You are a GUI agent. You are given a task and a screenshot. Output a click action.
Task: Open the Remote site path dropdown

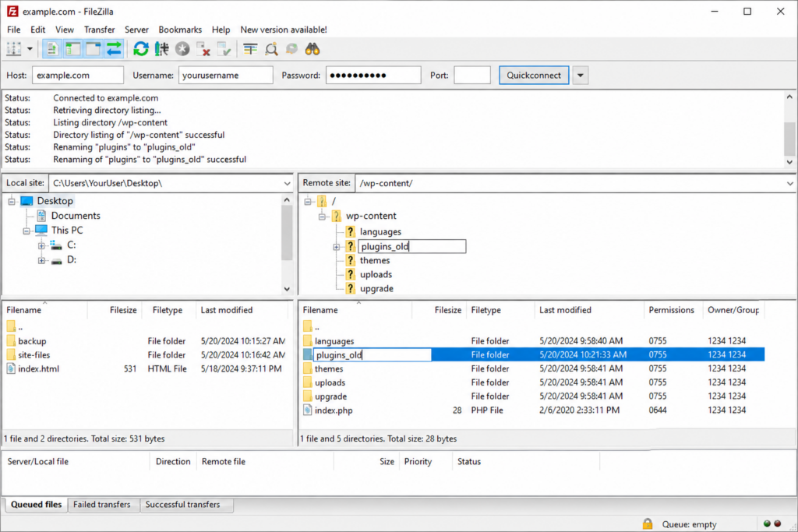point(790,184)
